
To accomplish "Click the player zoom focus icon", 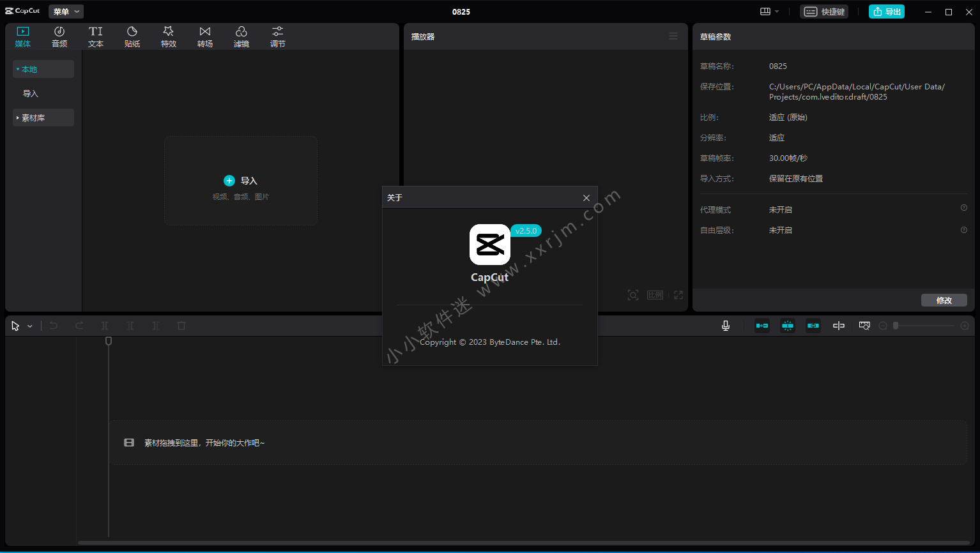I will click(x=633, y=295).
